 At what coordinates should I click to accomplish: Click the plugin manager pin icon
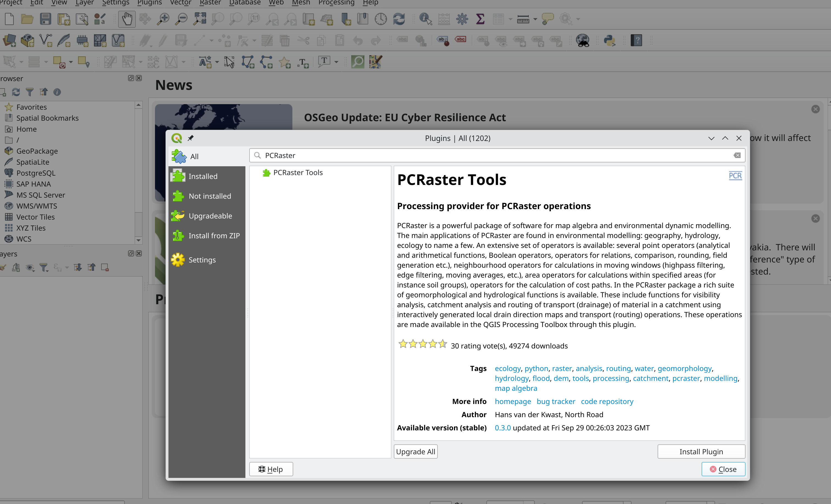190,138
